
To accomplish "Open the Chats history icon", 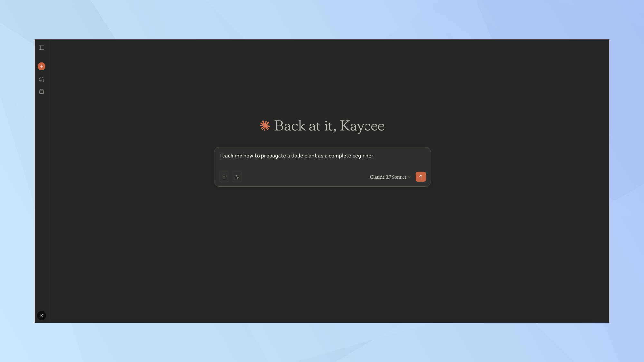I will pyautogui.click(x=42, y=79).
